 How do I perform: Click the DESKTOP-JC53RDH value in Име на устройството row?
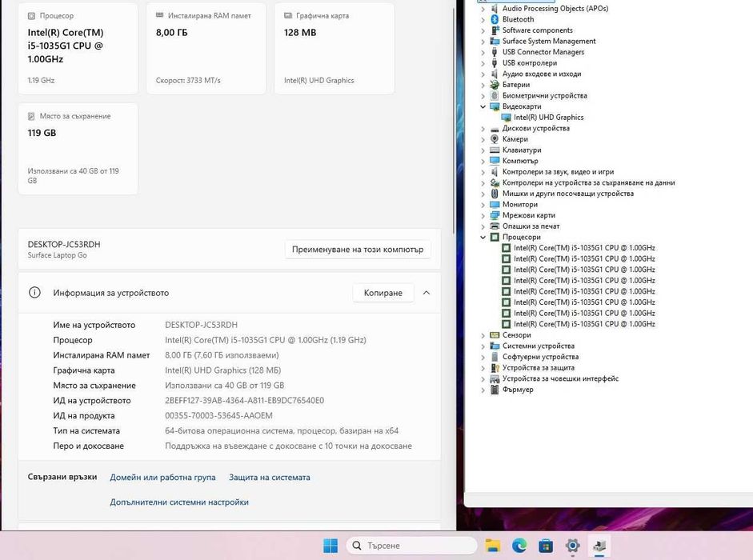coord(201,325)
